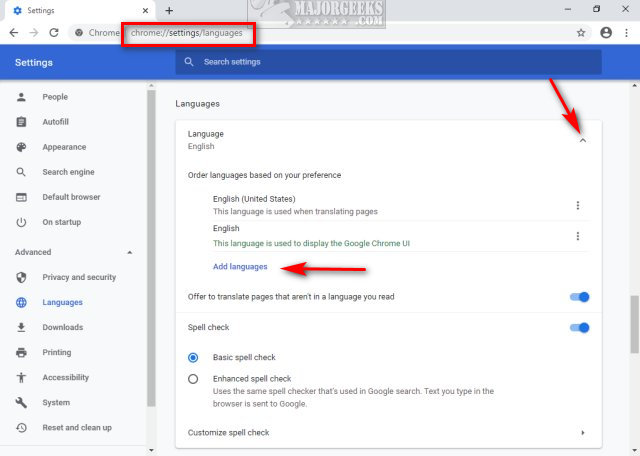Click sidebar scrollbar down arrow
This screenshot has width=640, height=456.
pyautogui.click(x=151, y=450)
